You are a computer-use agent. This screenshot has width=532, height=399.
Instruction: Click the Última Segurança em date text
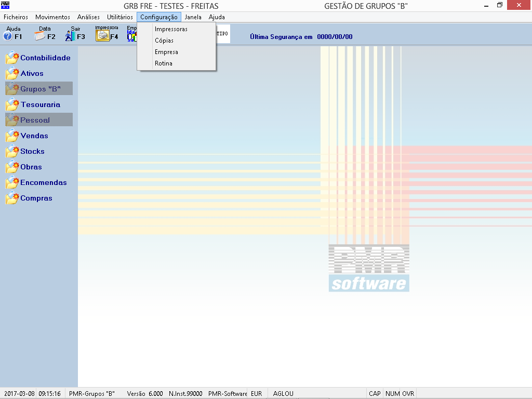tap(301, 37)
